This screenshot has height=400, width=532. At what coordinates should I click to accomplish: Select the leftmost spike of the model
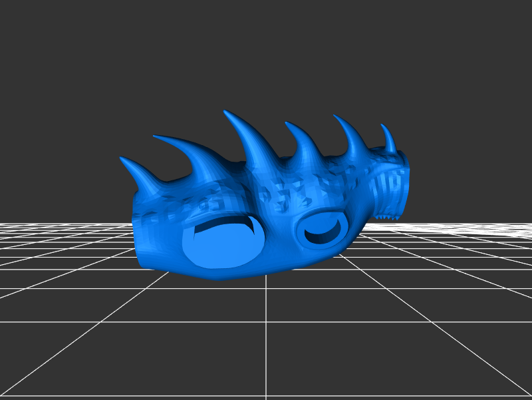pos(135,170)
